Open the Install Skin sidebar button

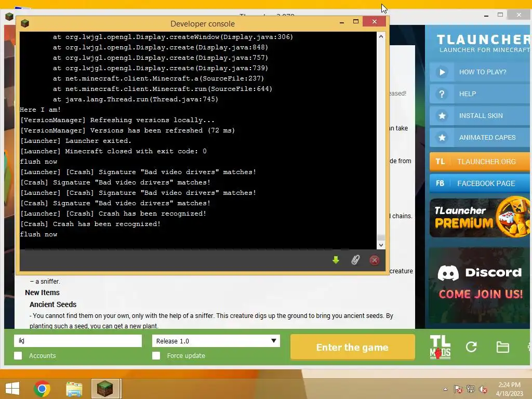[x=480, y=116]
